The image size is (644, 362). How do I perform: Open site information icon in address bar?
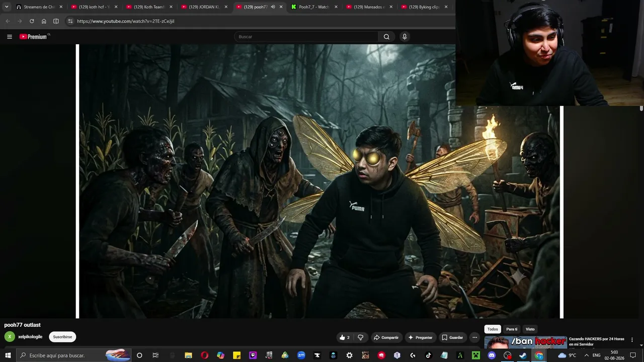(x=70, y=21)
